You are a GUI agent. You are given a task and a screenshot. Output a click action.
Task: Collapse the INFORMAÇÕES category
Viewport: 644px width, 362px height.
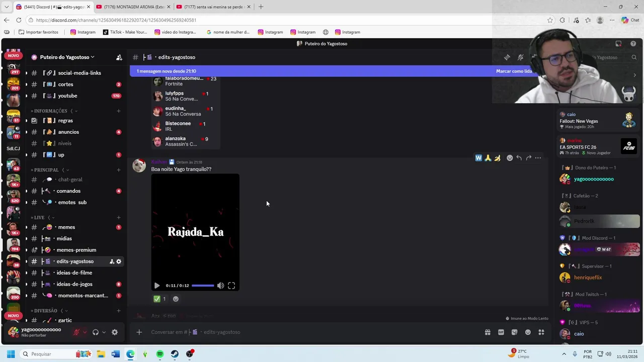[53, 111]
